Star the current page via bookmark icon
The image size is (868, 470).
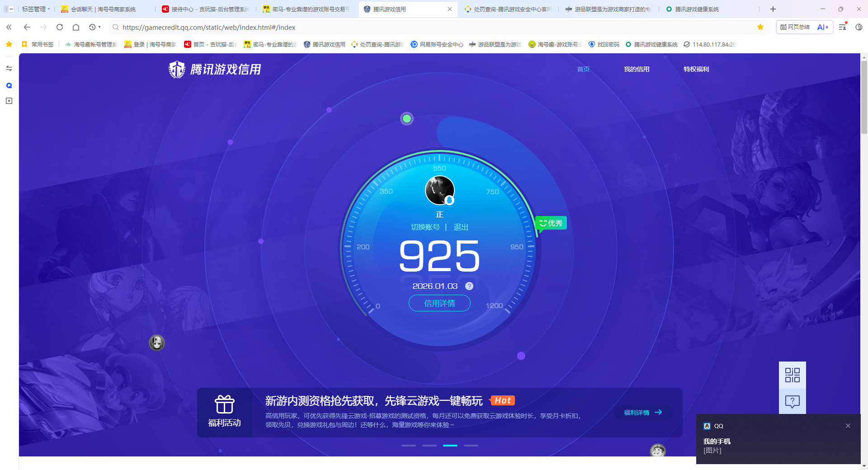pyautogui.click(x=760, y=27)
